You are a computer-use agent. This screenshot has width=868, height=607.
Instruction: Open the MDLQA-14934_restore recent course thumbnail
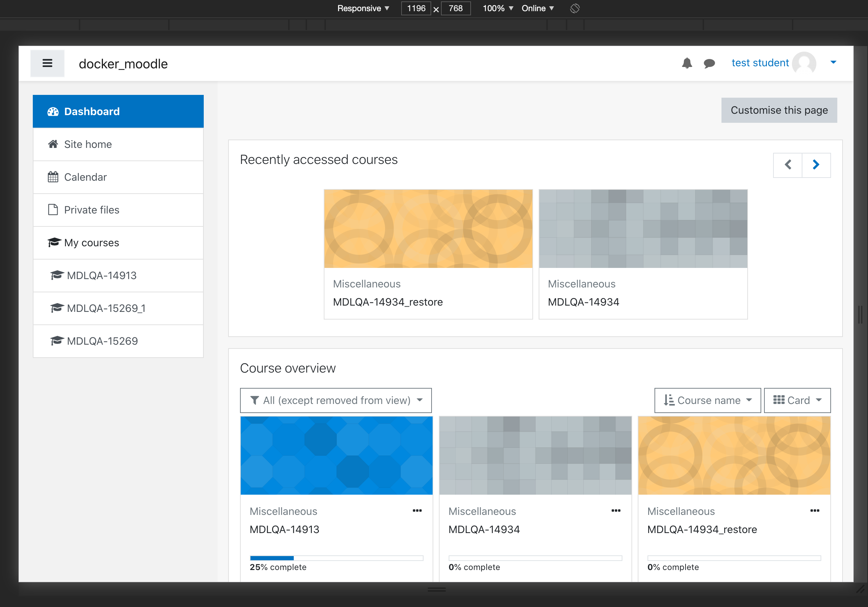tap(428, 229)
